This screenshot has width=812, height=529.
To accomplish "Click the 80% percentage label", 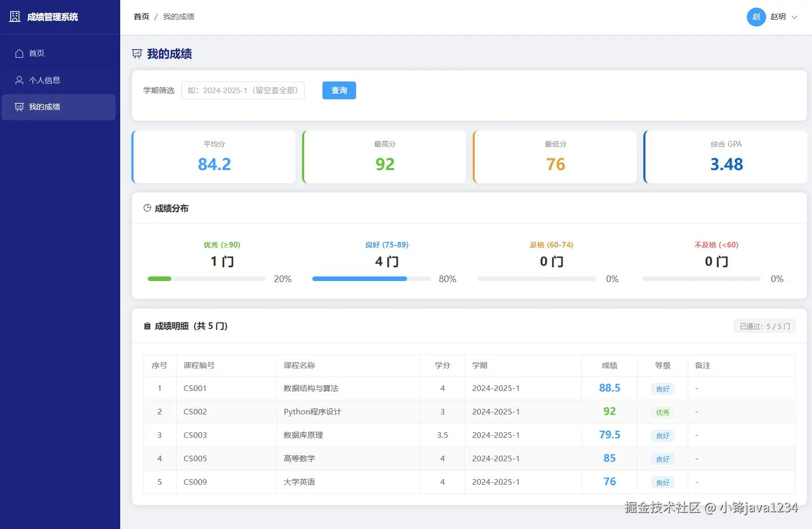I will point(447,279).
